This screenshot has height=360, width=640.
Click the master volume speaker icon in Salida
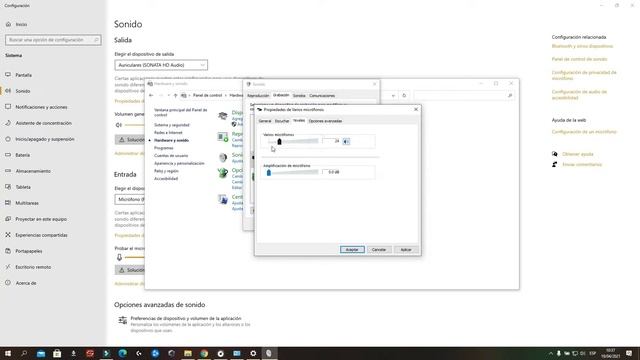pos(119,125)
